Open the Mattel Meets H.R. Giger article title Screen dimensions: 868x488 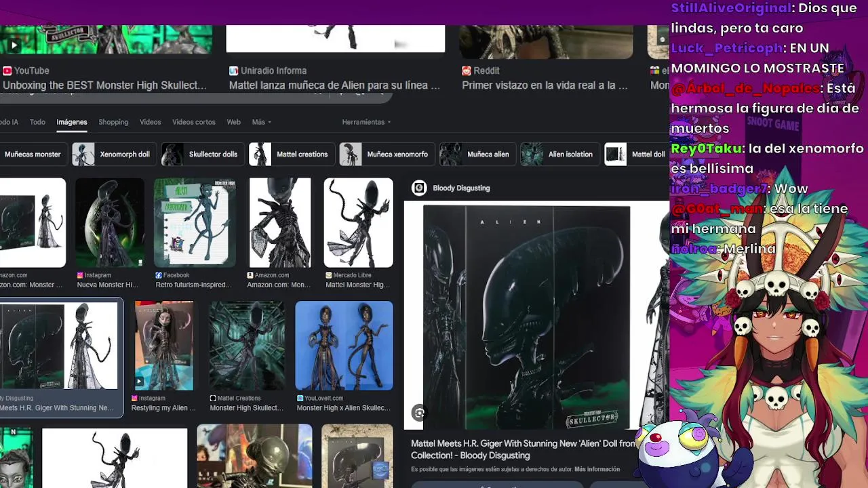point(524,449)
